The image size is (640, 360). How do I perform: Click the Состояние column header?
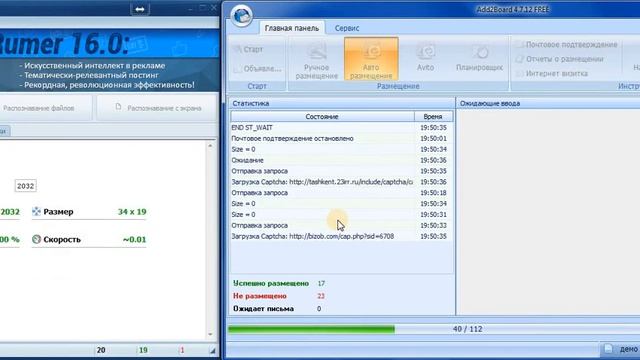pyautogui.click(x=322, y=116)
